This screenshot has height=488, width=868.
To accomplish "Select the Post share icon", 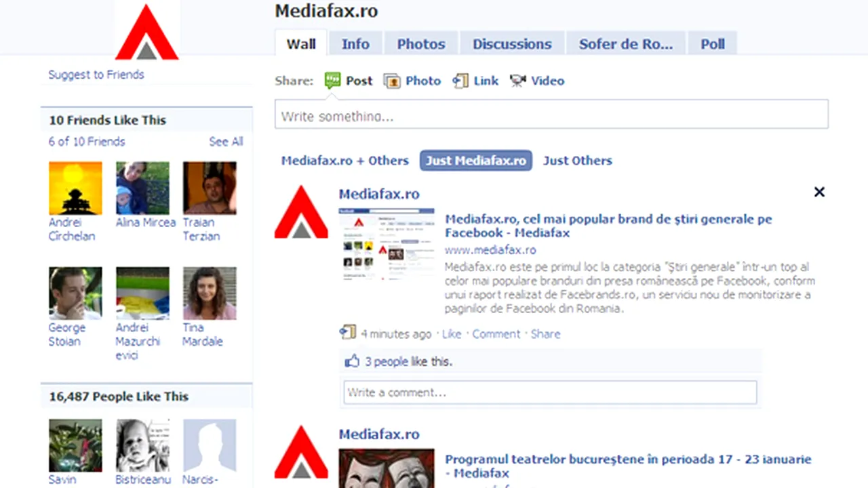I will tap(332, 81).
